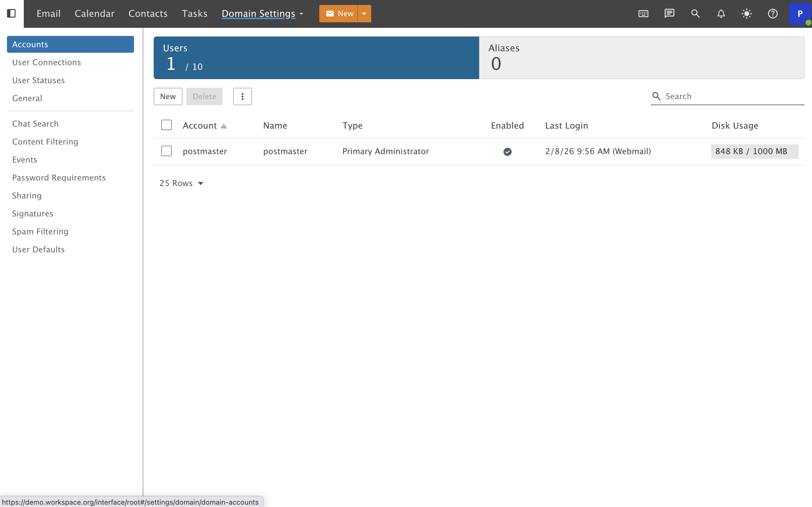Collapse the left sidebar panel

(12, 13)
